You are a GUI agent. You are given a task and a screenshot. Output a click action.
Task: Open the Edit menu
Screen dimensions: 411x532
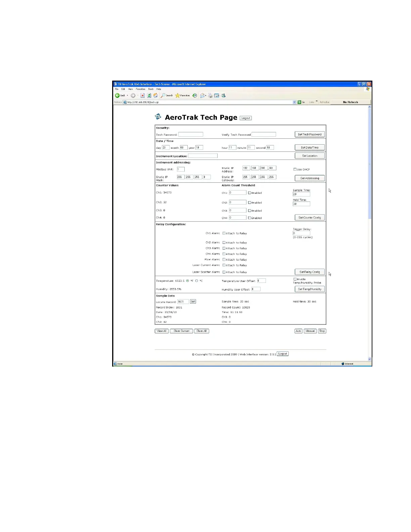click(x=123, y=89)
